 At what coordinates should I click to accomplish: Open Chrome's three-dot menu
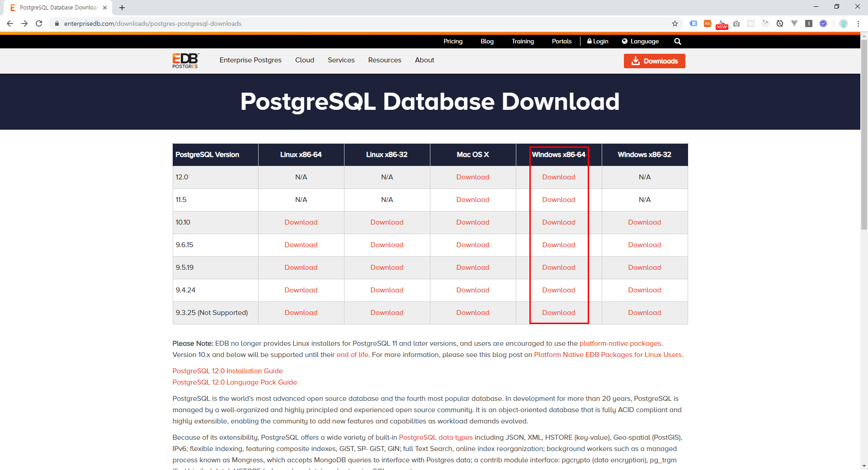click(x=858, y=23)
